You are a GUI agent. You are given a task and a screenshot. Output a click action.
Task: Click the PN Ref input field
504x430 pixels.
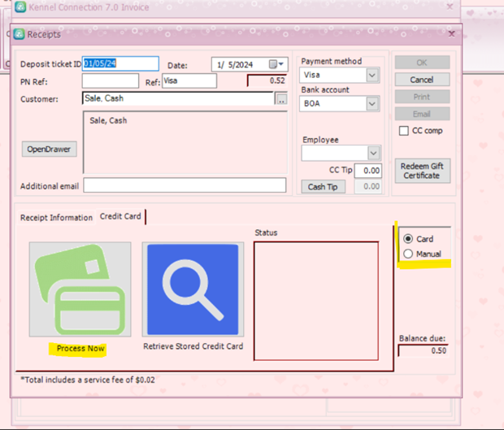(x=111, y=80)
